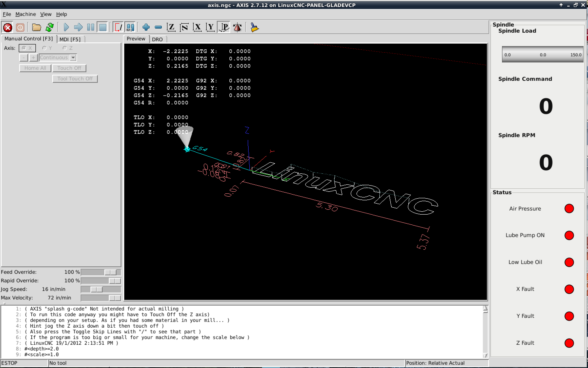
Task: Click the Home All button
Action: pos(35,68)
